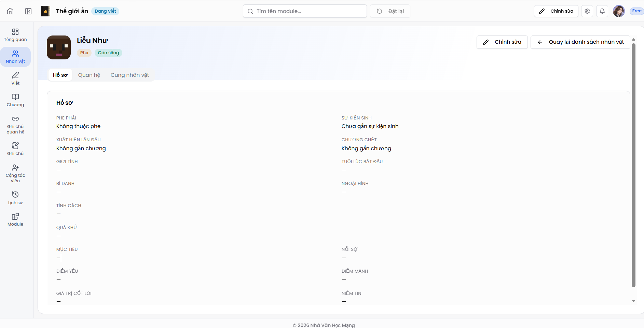This screenshot has height=328, width=644.
Task: Click the scrollbar down arrow
Action: pos(633,301)
